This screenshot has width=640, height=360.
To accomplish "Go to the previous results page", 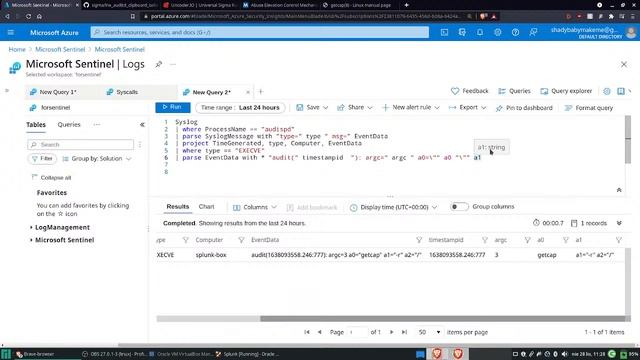I will (320, 332).
